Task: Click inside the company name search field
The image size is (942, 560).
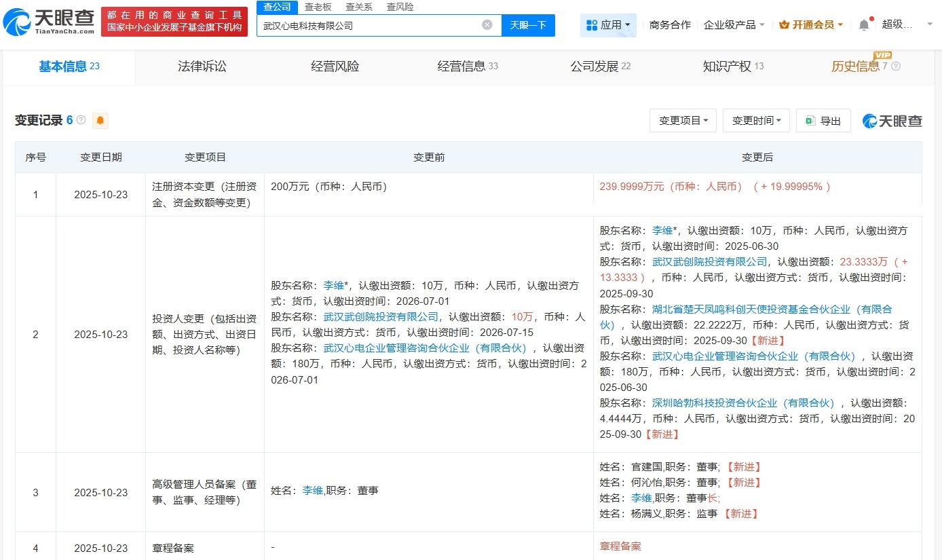Action: [x=366, y=24]
